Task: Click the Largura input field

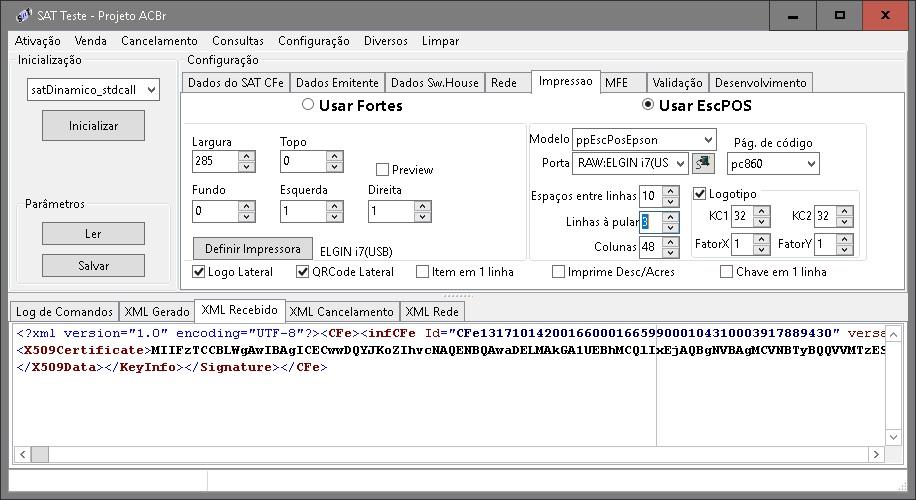Action: [x=216, y=161]
